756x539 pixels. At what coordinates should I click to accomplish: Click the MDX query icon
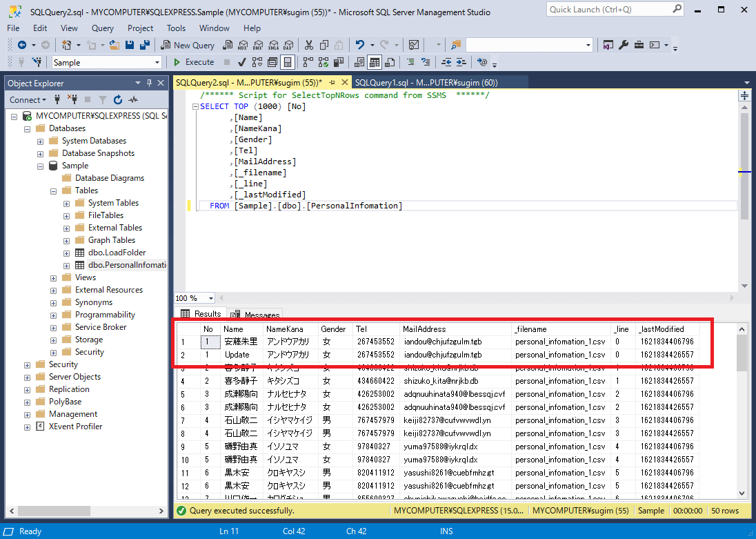pos(242,45)
